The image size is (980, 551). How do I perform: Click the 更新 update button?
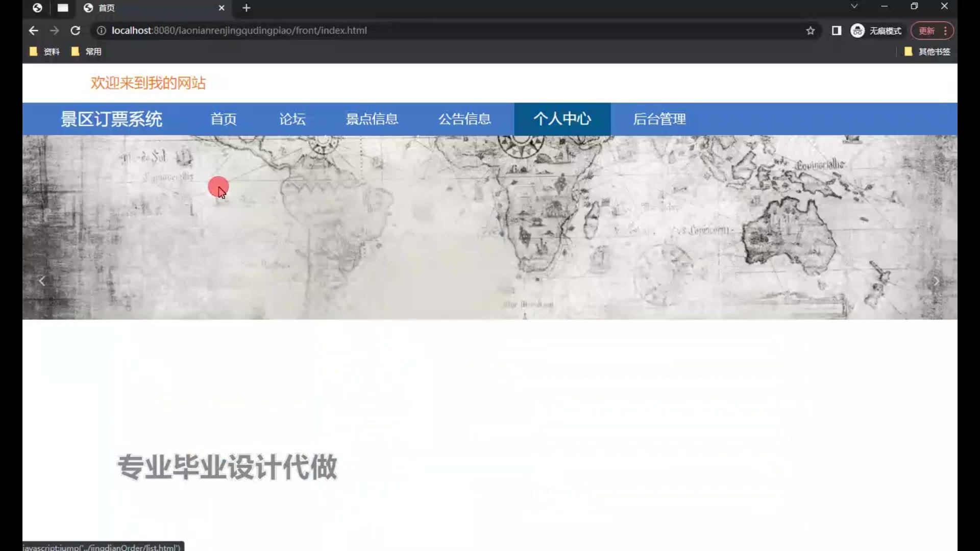tap(927, 31)
